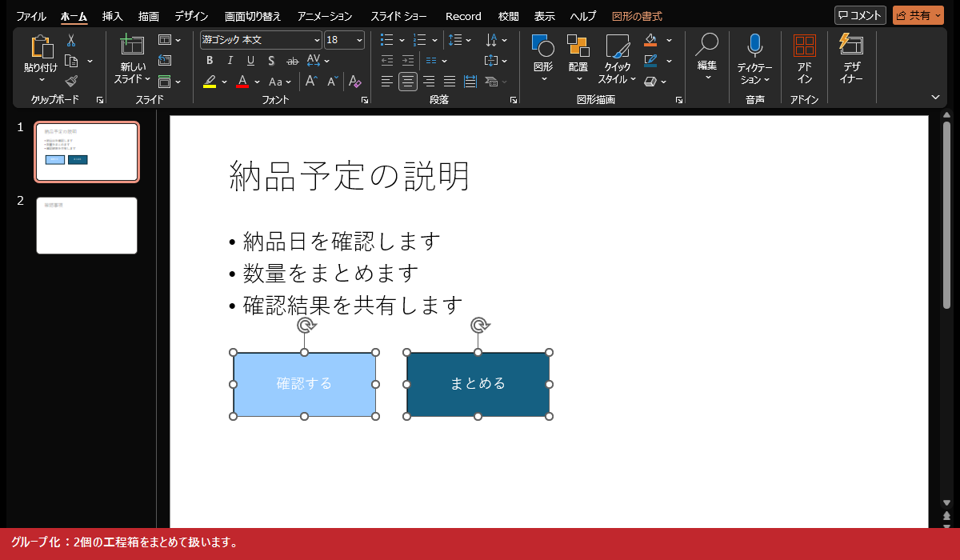Select slide 1 thumbnail
Viewport: 960px width, 560px height.
[x=86, y=152]
